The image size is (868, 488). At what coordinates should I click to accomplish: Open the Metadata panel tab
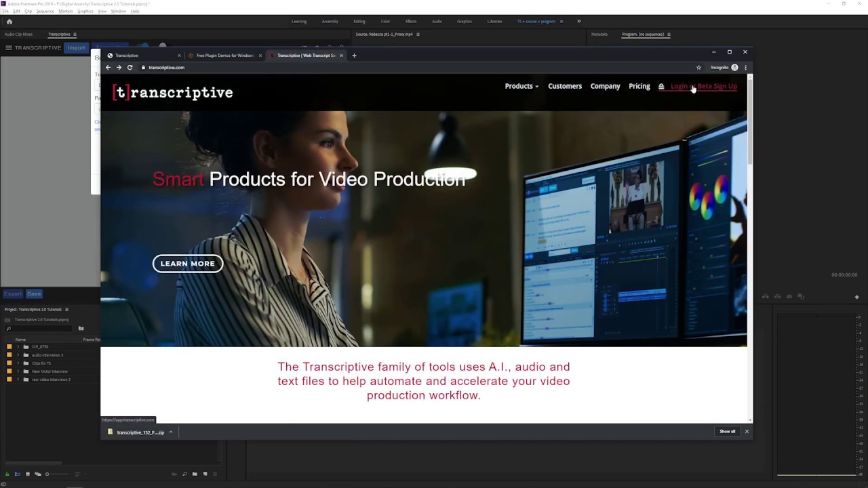pos(599,34)
